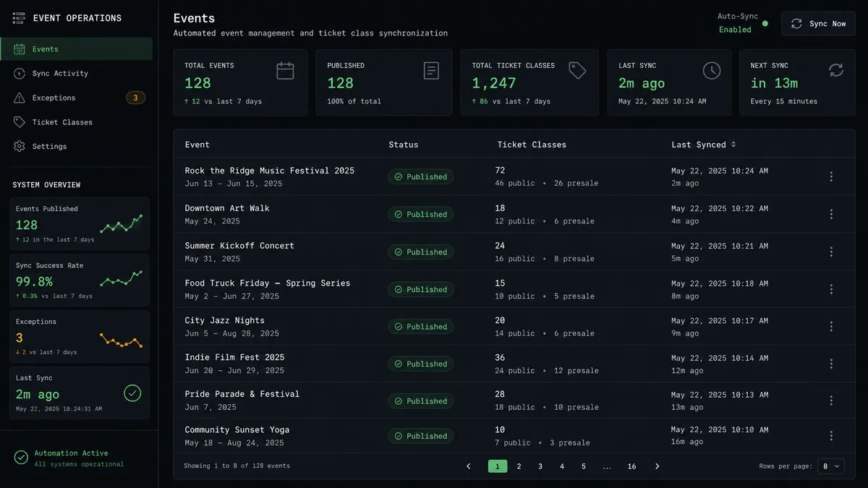Click the in 13m next sync value
The height and width of the screenshot is (488, 868).
point(774,83)
